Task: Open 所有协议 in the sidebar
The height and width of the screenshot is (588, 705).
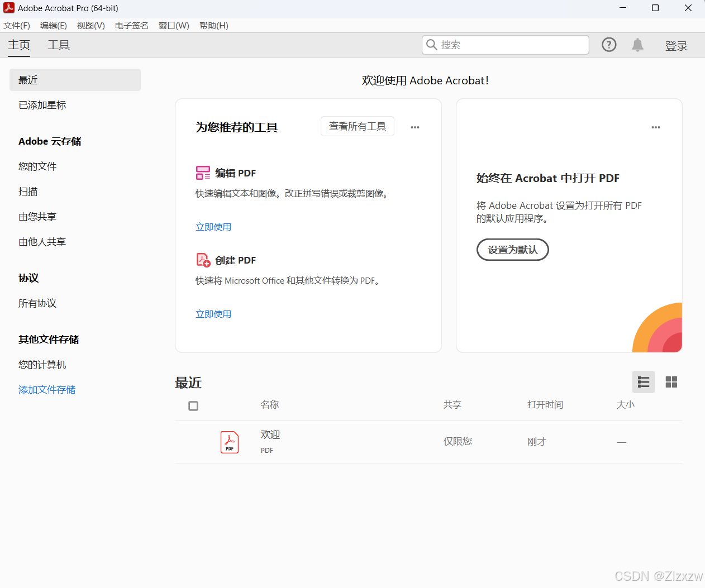Action: tap(37, 303)
